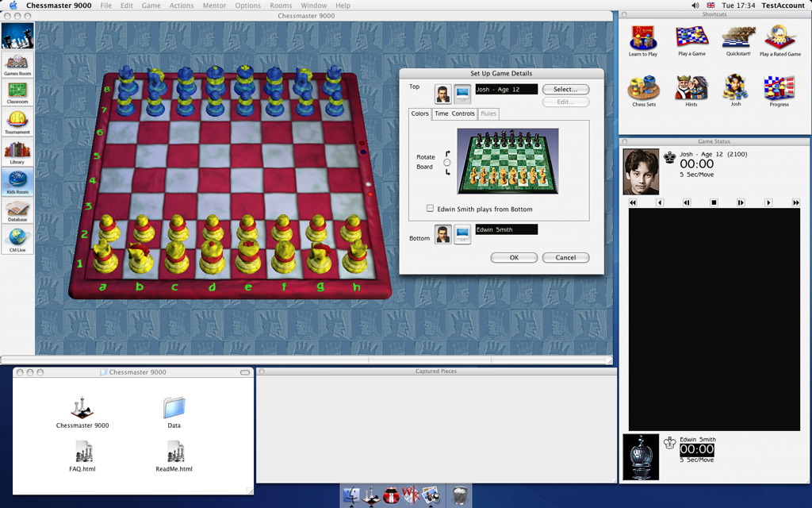Image resolution: width=812 pixels, height=508 pixels.
Task: Click the Rotate Board button
Action: [x=447, y=162]
